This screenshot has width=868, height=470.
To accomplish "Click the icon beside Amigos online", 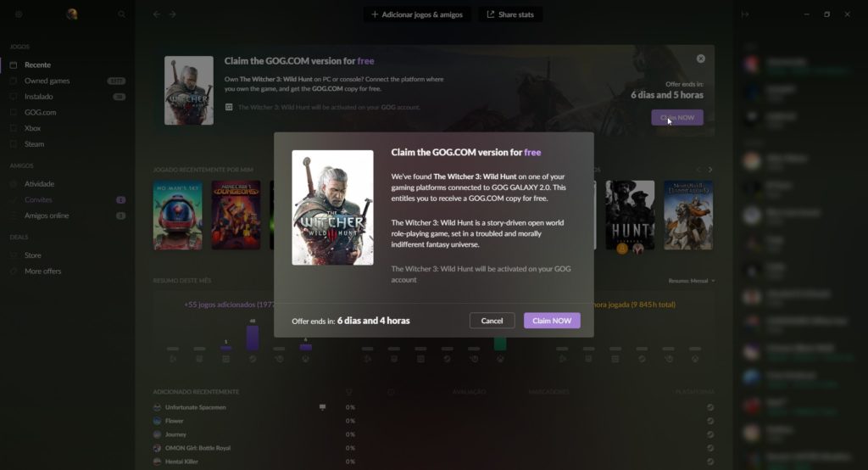I will tap(14, 215).
